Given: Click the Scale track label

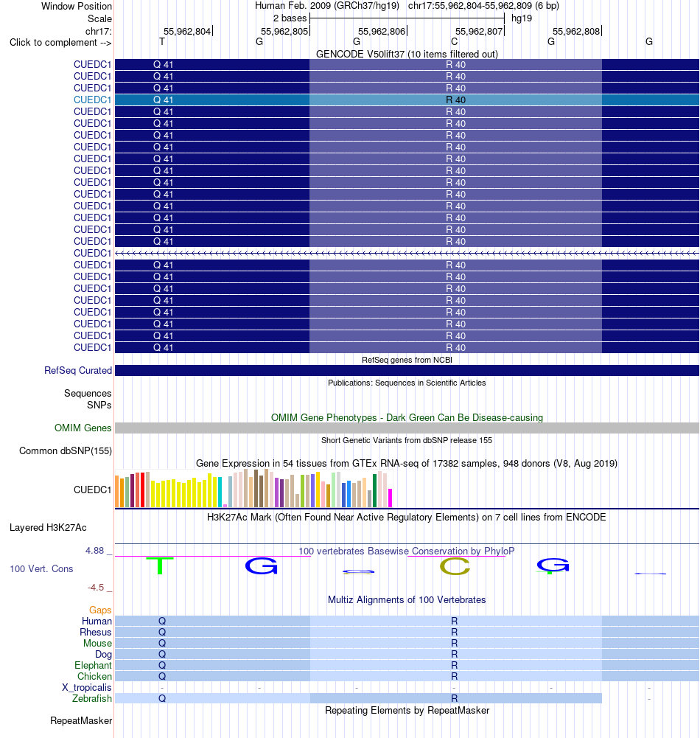Looking at the screenshot, I should tap(99, 18).
